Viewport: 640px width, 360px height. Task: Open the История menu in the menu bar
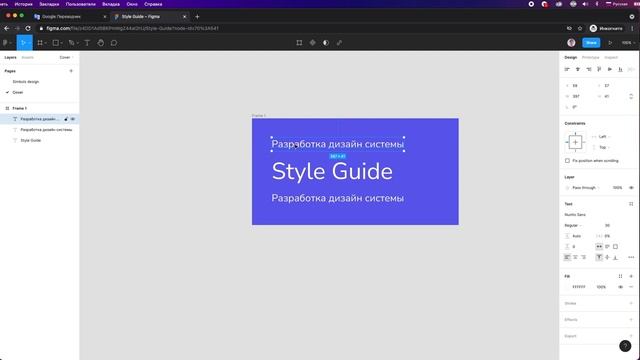(23, 4)
